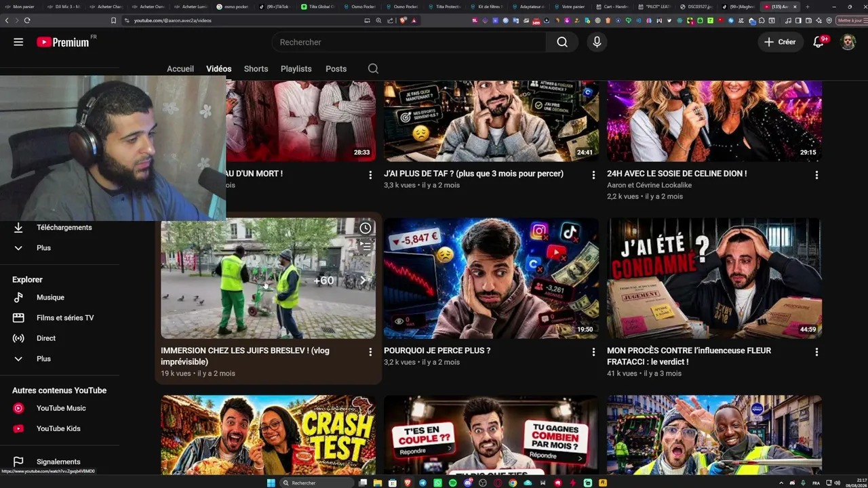Open the title IMMERSION CHEZ LES JUIFS BRESLEV
The width and height of the screenshot is (868, 488).
pos(245,356)
